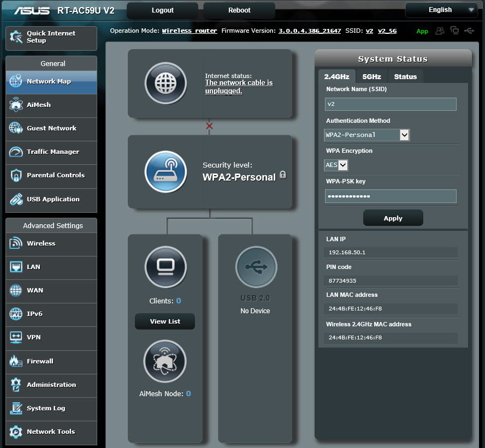Image resolution: width=485 pixels, height=448 pixels.
Task: Click the guest users icon in header
Action: click(440, 31)
